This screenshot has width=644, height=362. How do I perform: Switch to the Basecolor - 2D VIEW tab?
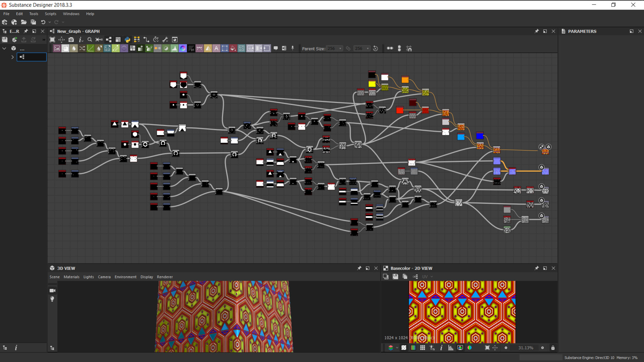click(x=411, y=268)
